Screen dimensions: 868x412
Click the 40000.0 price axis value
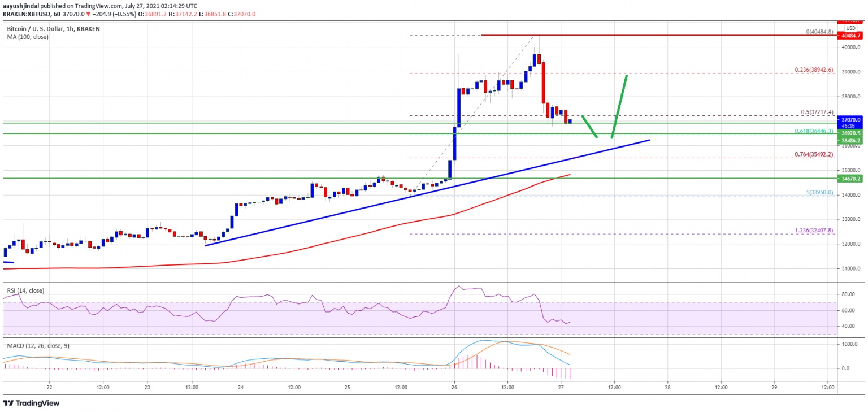tap(852, 47)
